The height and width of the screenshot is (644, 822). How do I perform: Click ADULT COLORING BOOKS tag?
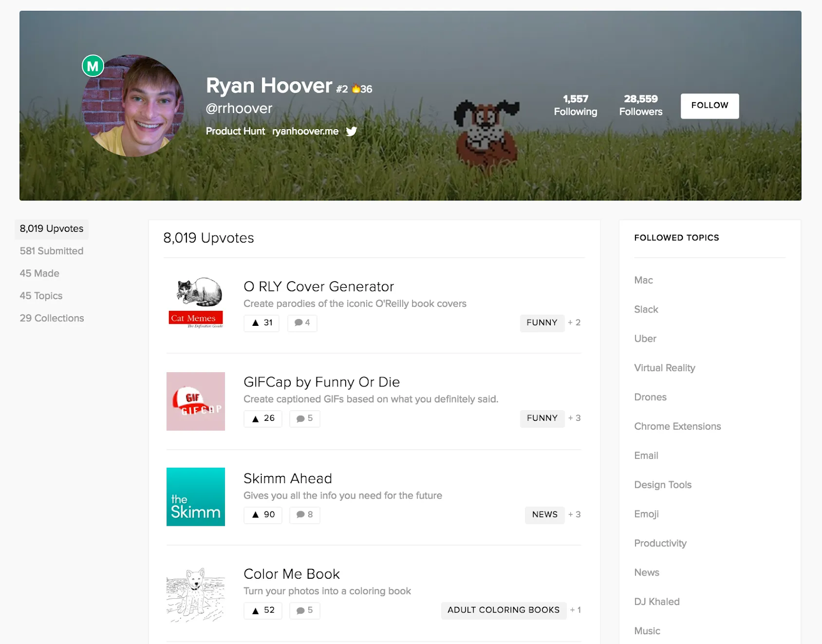point(503,610)
